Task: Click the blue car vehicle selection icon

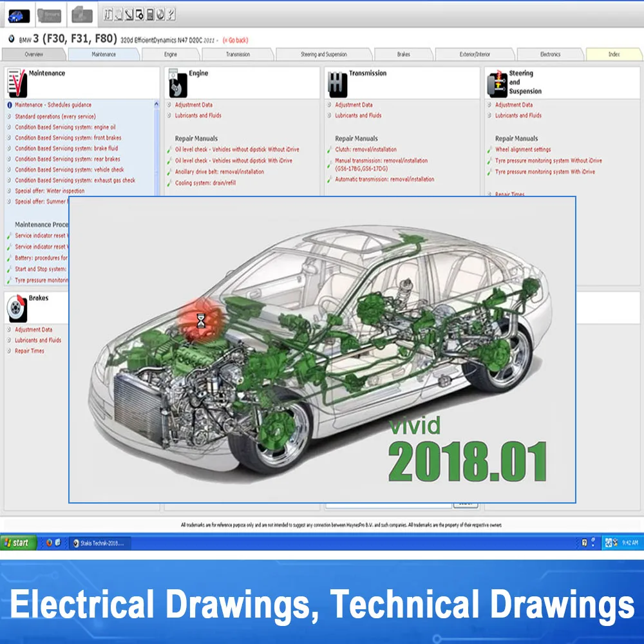Action: pos(19,16)
